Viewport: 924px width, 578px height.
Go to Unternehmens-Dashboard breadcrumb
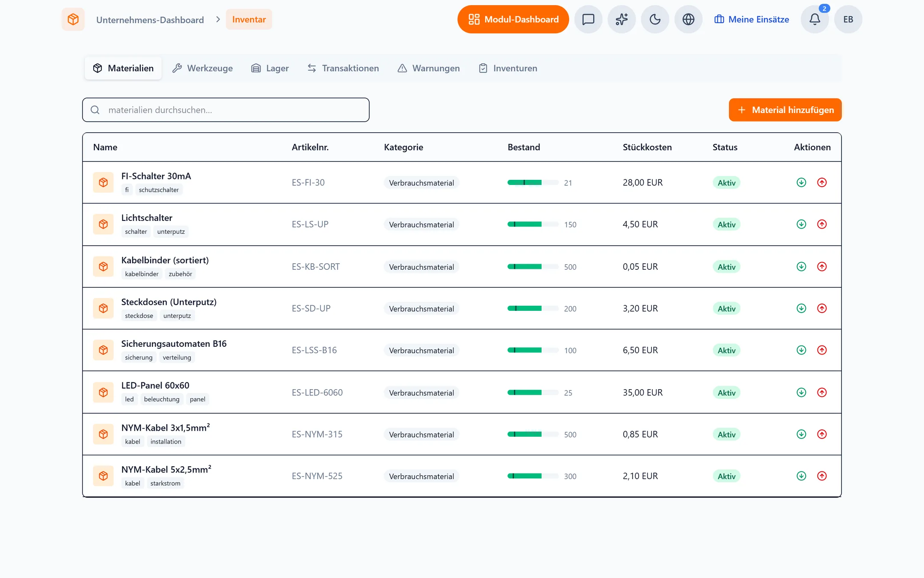click(x=150, y=20)
